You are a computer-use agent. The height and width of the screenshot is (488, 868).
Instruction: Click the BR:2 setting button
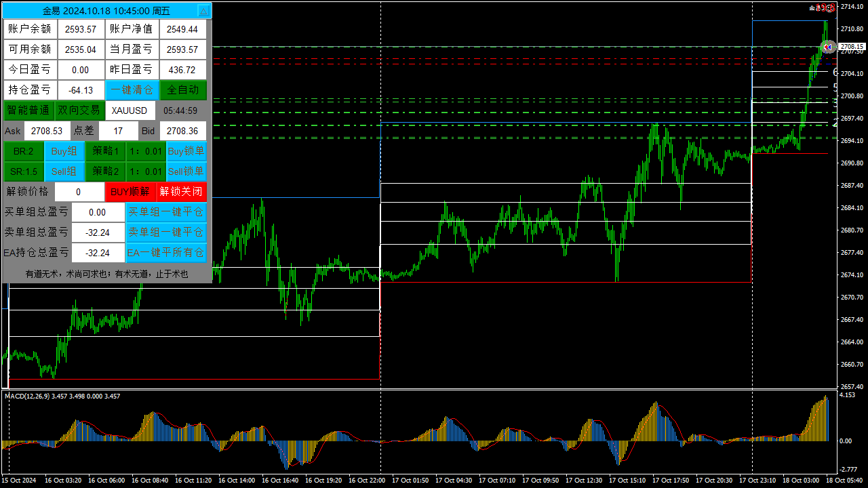[23, 151]
